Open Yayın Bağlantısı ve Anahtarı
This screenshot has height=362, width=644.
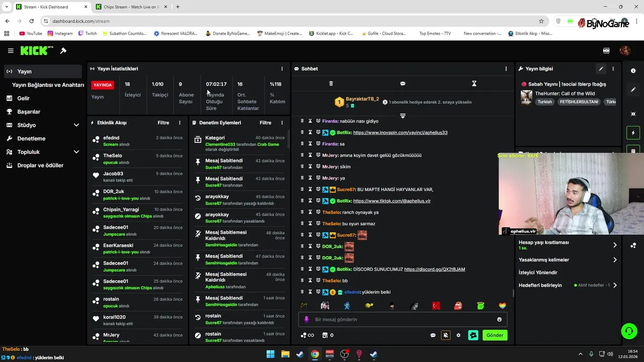tap(48, 85)
